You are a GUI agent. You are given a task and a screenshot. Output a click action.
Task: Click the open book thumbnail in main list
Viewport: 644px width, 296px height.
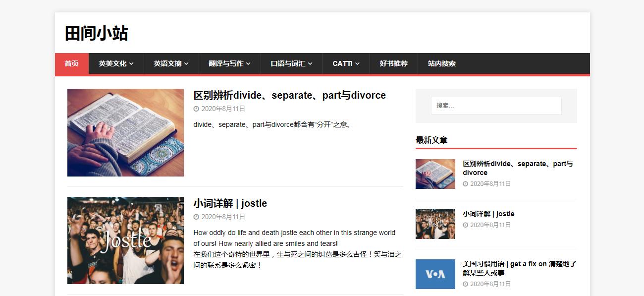[125, 132]
